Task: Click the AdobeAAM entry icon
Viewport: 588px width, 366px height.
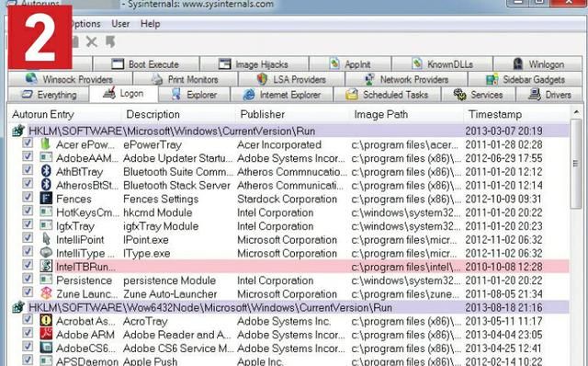Action: pos(46,157)
